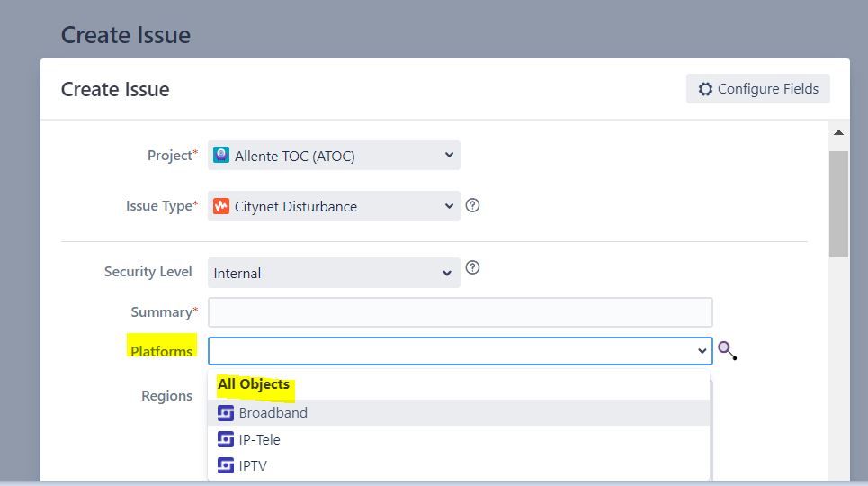Collapse the Platforms dropdown arrow
Screen dimensions: 868x486
point(702,351)
